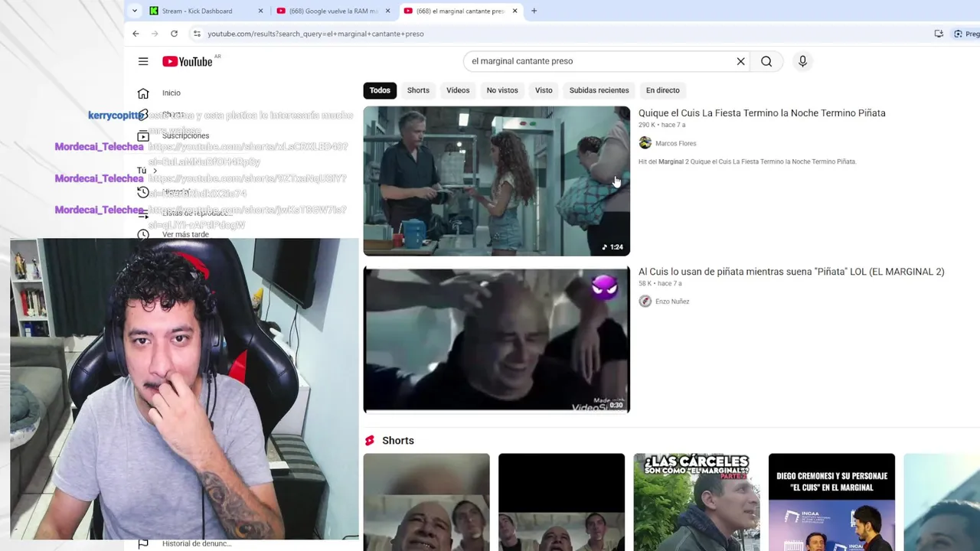
Task: Open the site info icon in the address bar
Action: point(197,34)
